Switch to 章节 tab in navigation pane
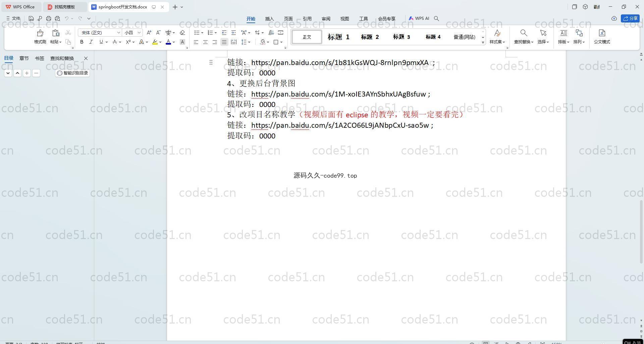The width and height of the screenshot is (644, 344). [x=24, y=58]
